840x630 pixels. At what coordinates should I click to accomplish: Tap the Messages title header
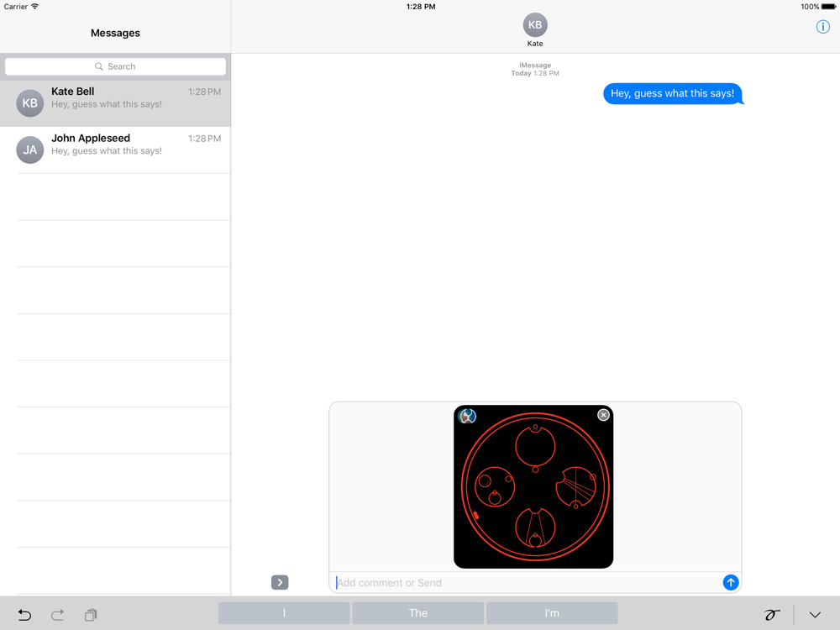[x=115, y=34]
